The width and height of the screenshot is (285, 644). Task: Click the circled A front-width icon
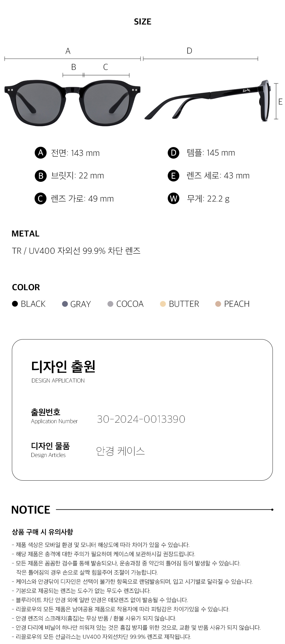41,153
